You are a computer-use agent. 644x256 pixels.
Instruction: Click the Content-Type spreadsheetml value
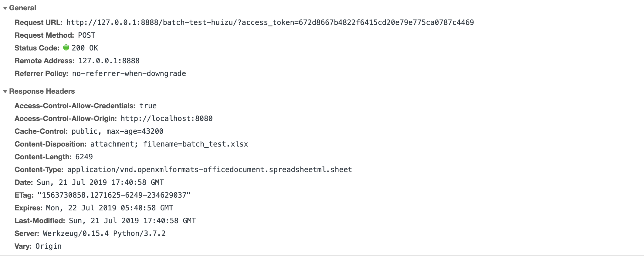coord(209,170)
